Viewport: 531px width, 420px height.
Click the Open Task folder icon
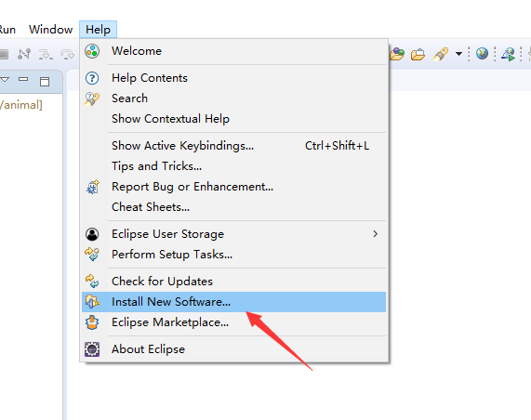418,54
